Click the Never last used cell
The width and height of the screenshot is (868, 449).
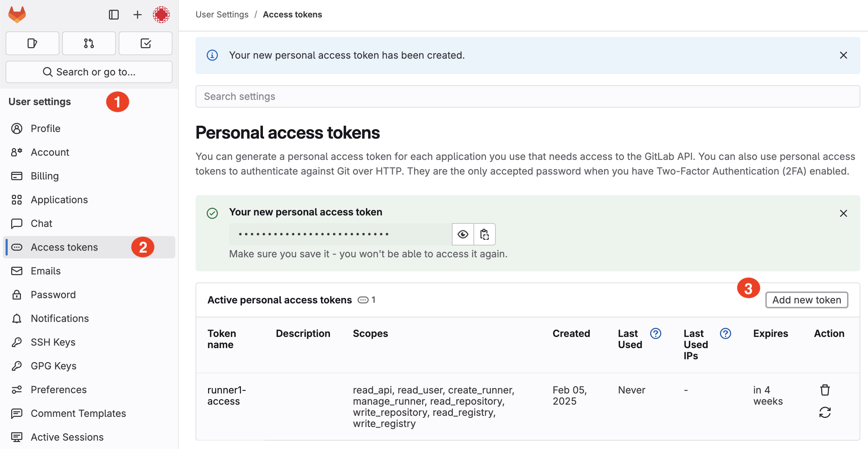tap(632, 390)
